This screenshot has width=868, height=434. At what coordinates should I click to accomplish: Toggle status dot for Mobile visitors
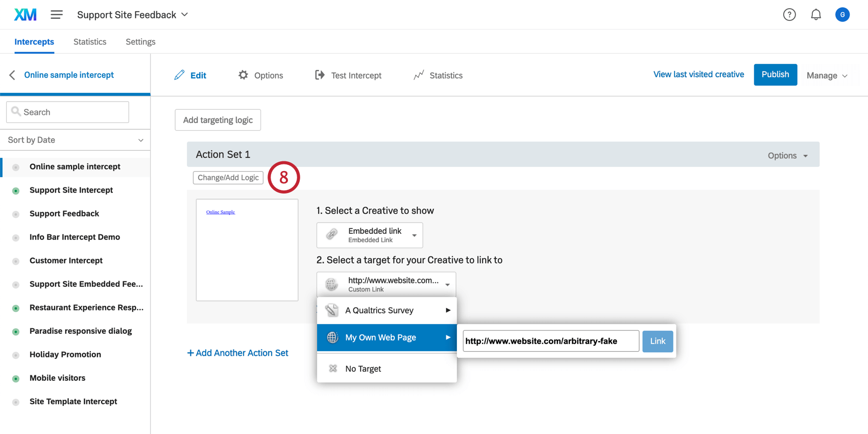tap(16, 378)
